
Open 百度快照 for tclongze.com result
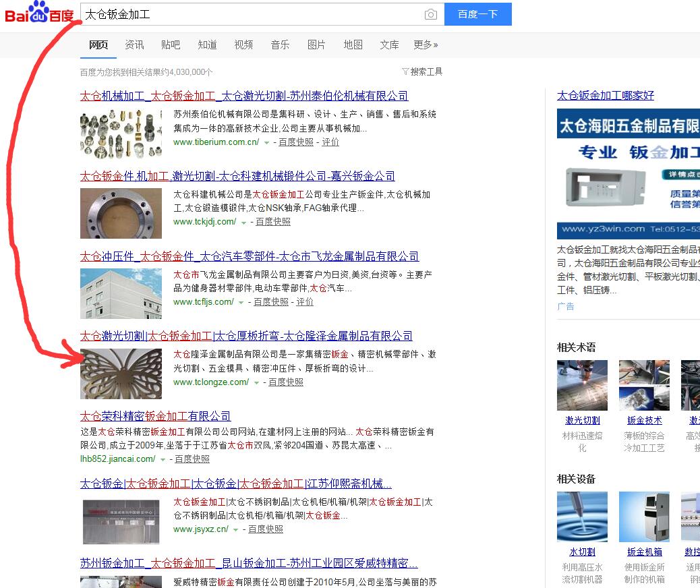(x=286, y=382)
